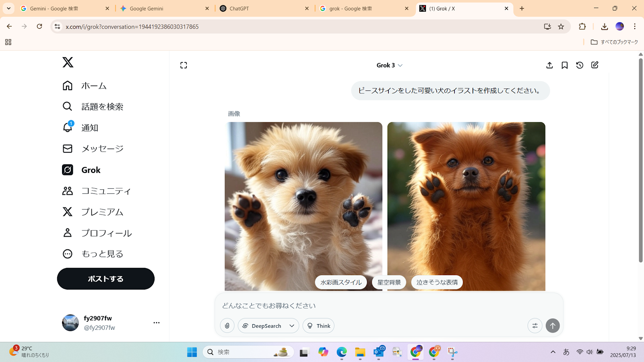This screenshot has width=644, height=362.
Task: Open Chrome three-dot menu
Action: [x=635, y=27]
